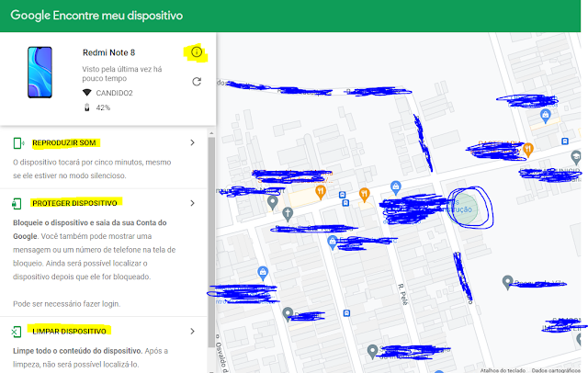Click the R. Pelé street label
The height and width of the screenshot is (373, 588).
[x=402, y=294]
